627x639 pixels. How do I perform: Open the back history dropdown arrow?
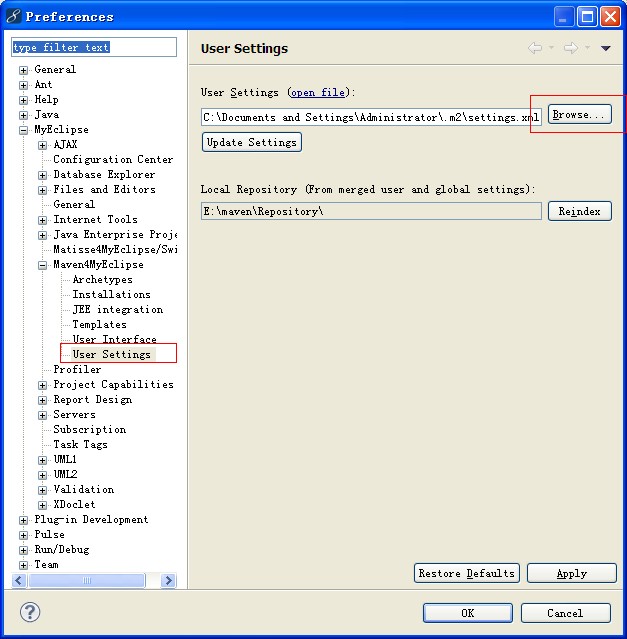pyautogui.click(x=551, y=48)
